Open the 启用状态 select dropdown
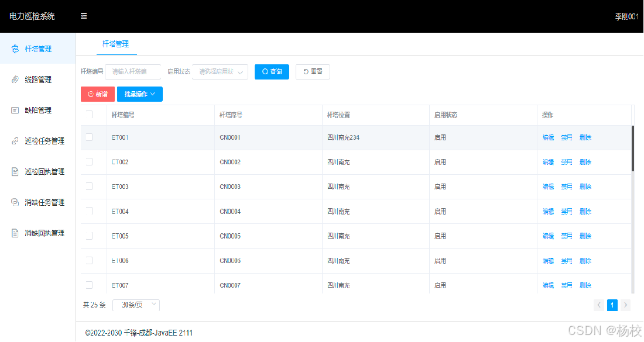Image resolution: width=644 pixels, height=342 pixels. 220,72
